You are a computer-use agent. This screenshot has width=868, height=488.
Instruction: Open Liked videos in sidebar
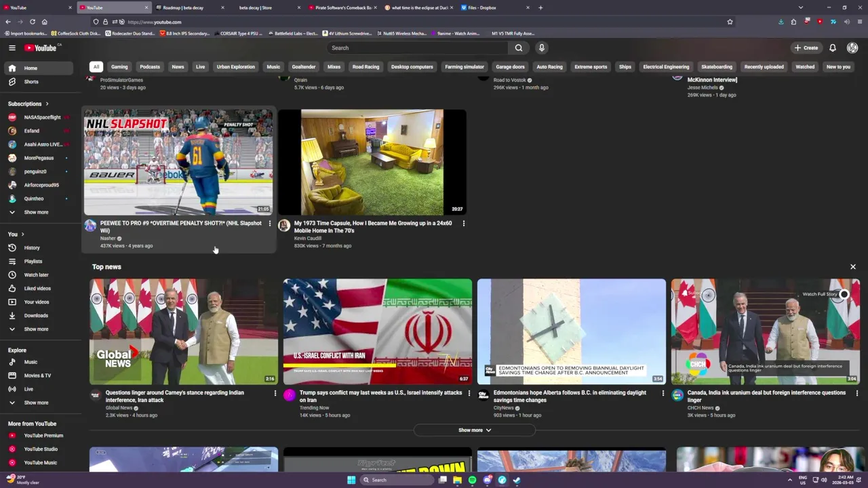coord(39,288)
